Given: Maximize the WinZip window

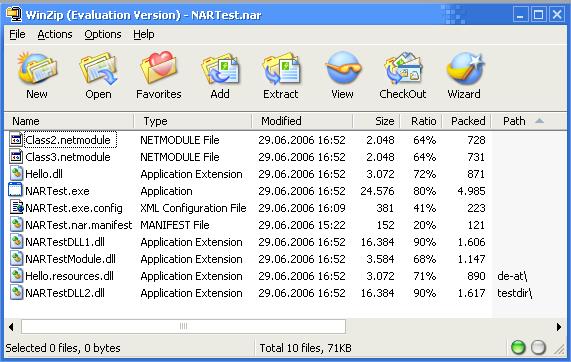Looking at the screenshot, I should 539,15.
